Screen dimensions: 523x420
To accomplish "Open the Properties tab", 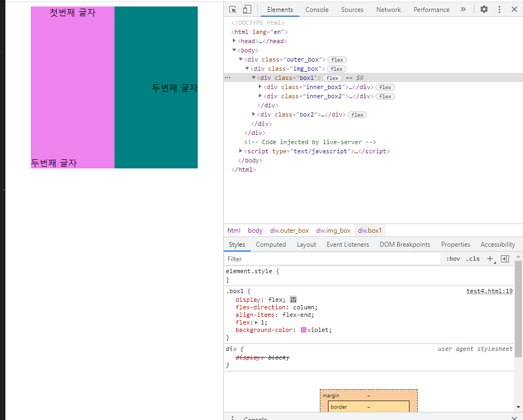I will (x=455, y=245).
